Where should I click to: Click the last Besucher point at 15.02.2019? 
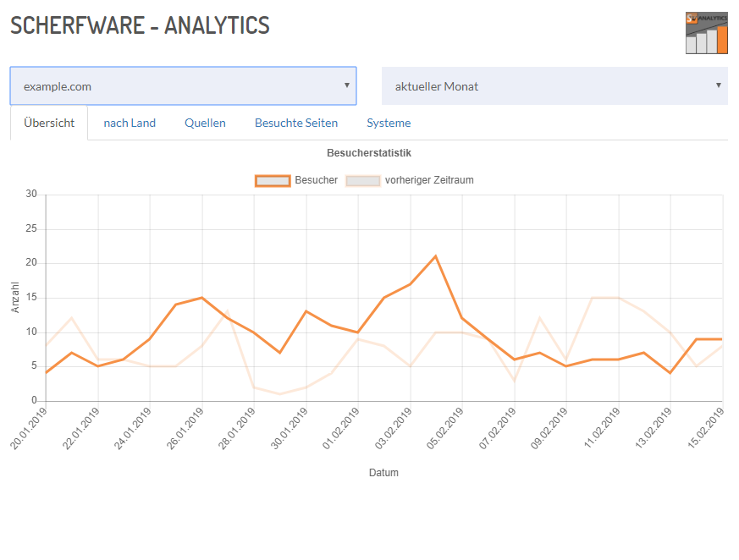pyautogui.click(x=722, y=339)
